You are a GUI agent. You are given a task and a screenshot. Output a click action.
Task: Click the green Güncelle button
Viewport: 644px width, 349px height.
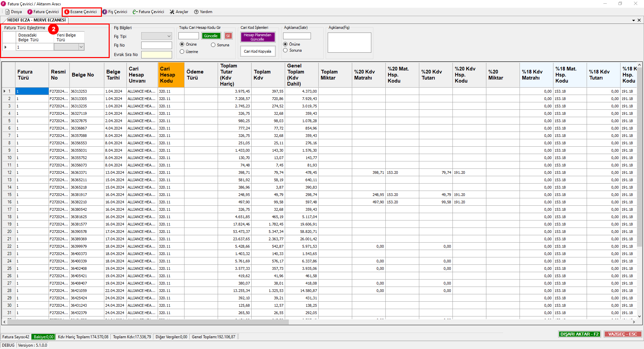(x=211, y=36)
